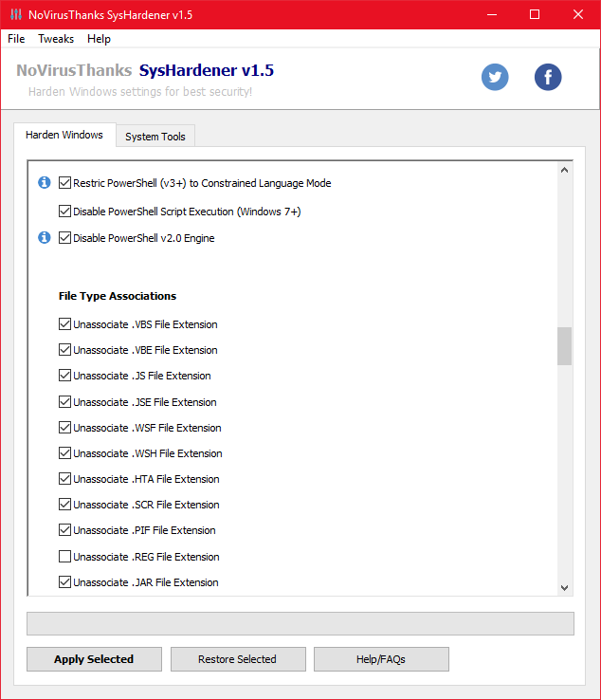Open the File menu
The image size is (601, 700).
[x=16, y=39]
